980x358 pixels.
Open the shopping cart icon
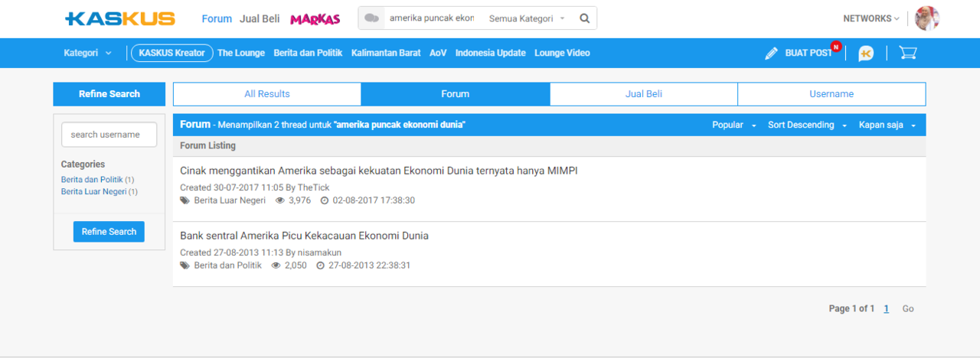pos(908,53)
